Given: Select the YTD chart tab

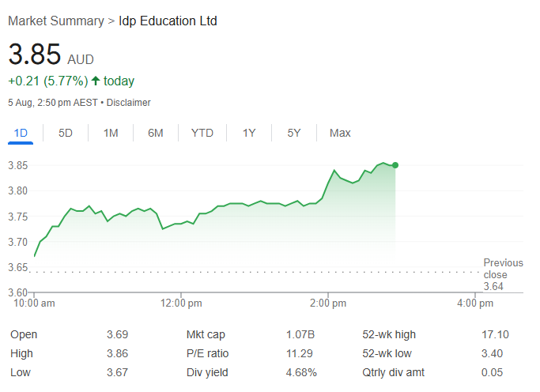Looking at the screenshot, I should tap(202, 133).
